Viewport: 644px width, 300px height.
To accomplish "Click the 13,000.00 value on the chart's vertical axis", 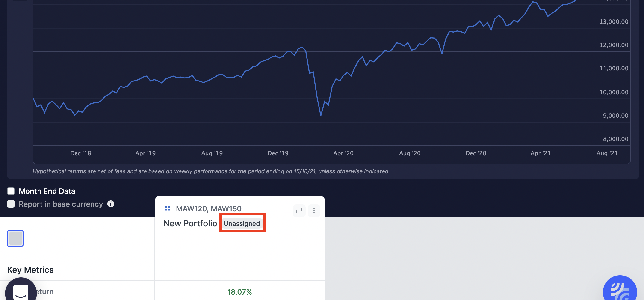I will click(x=614, y=21).
